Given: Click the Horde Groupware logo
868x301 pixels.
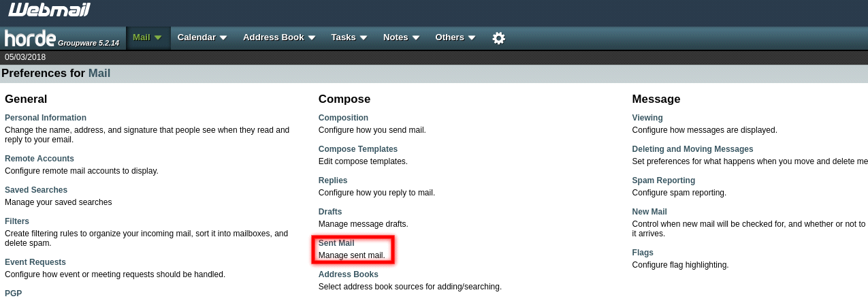Looking at the screenshot, I should (63, 38).
